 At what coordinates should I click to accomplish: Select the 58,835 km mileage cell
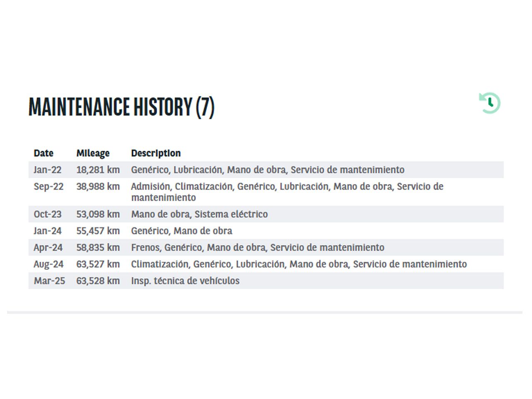(98, 247)
